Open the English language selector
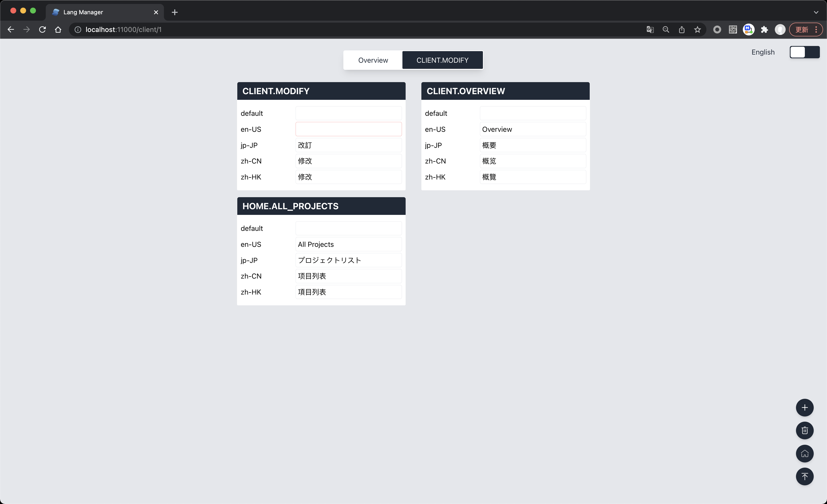Viewport: 827px width, 504px height. point(763,52)
